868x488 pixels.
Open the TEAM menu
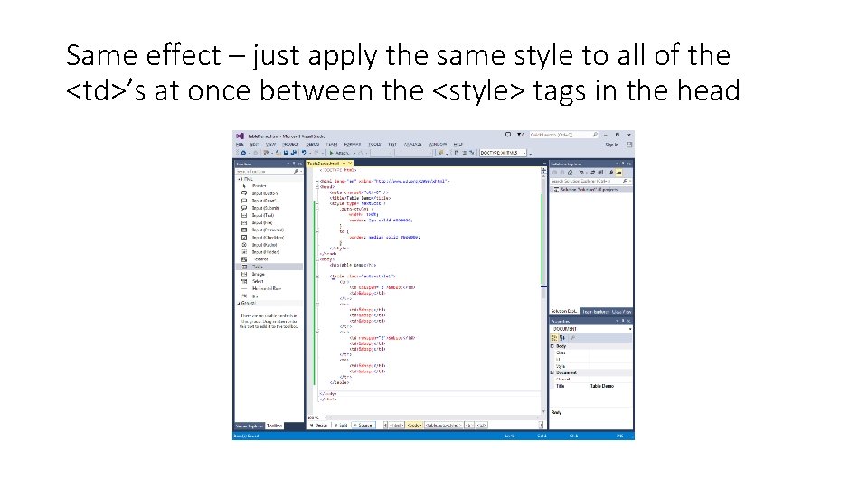pyautogui.click(x=332, y=145)
